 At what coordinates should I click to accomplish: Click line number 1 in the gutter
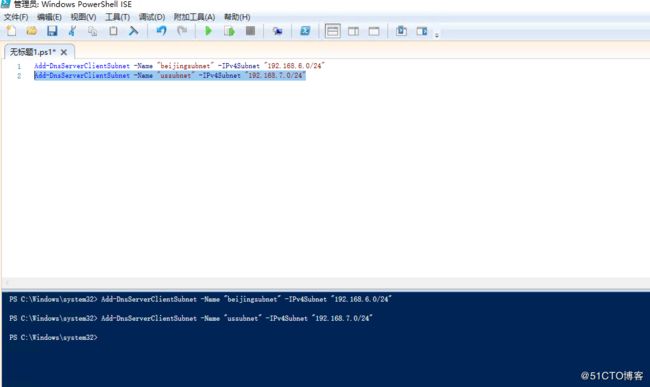point(19,66)
